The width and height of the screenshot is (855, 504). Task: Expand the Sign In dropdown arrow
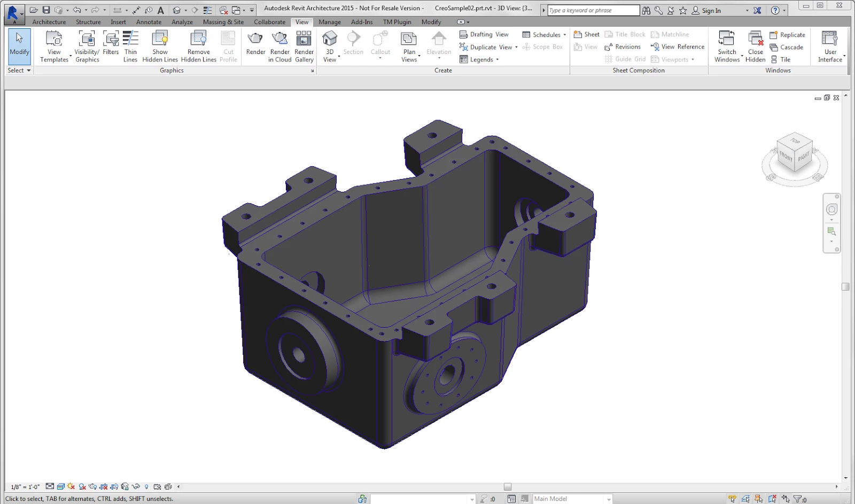[x=747, y=11]
